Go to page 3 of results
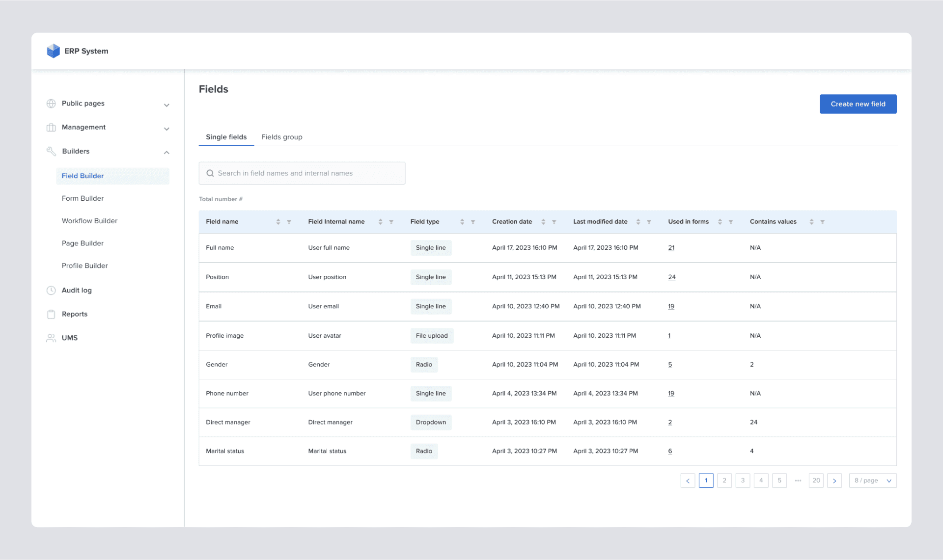 tap(743, 480)
